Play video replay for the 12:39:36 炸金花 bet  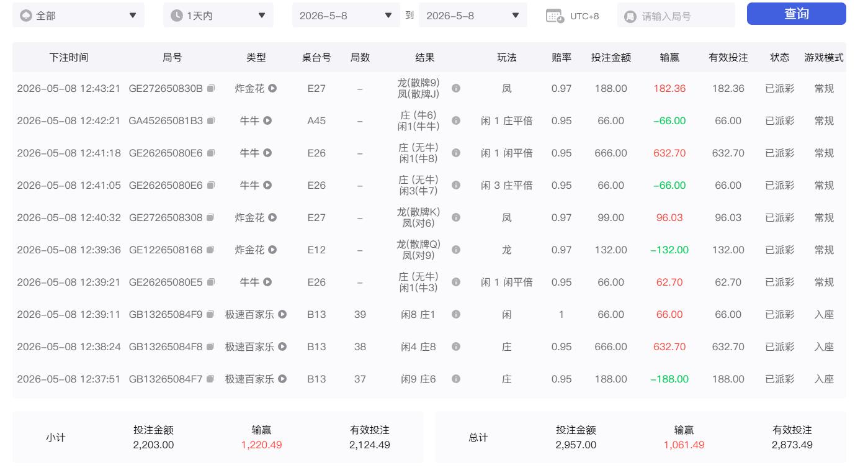tap(272, 250)
